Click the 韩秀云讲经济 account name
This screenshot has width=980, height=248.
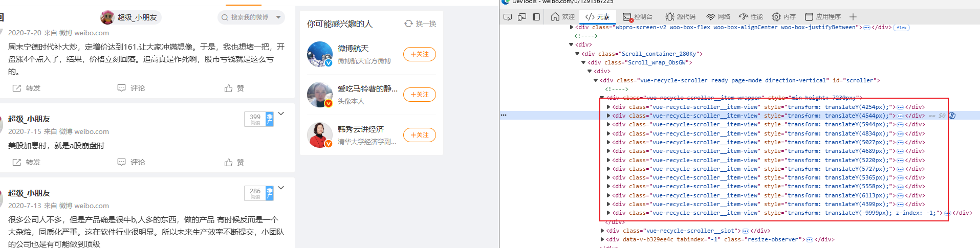(361, 129)
